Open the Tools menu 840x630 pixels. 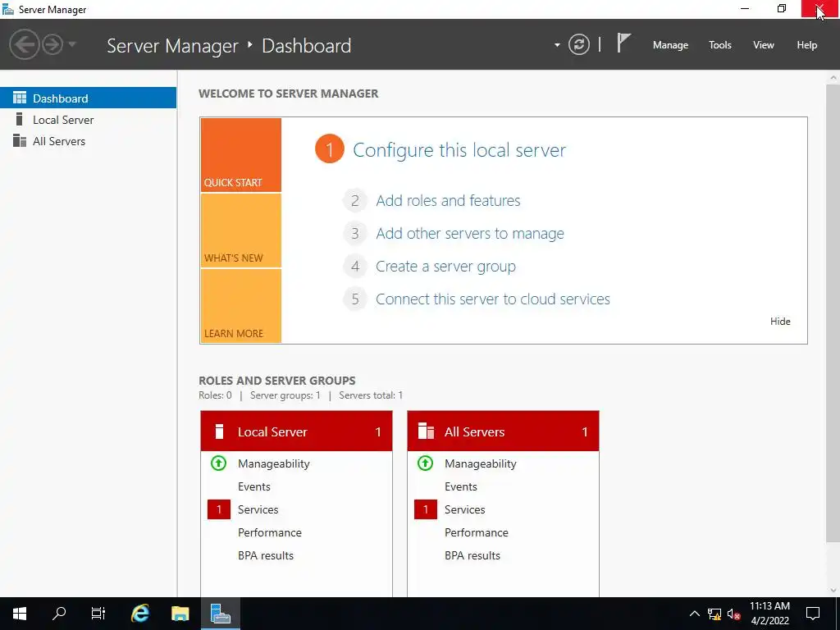719,45
